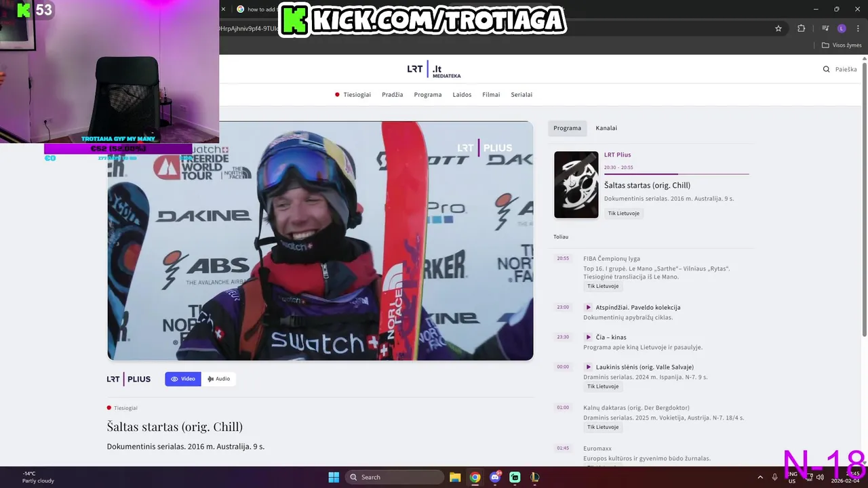Viewport: 868px width, 488px height.
Task: Click the Kalnų daktaras (orig. Der Bergdoktor) title
Action: [636, 408]
